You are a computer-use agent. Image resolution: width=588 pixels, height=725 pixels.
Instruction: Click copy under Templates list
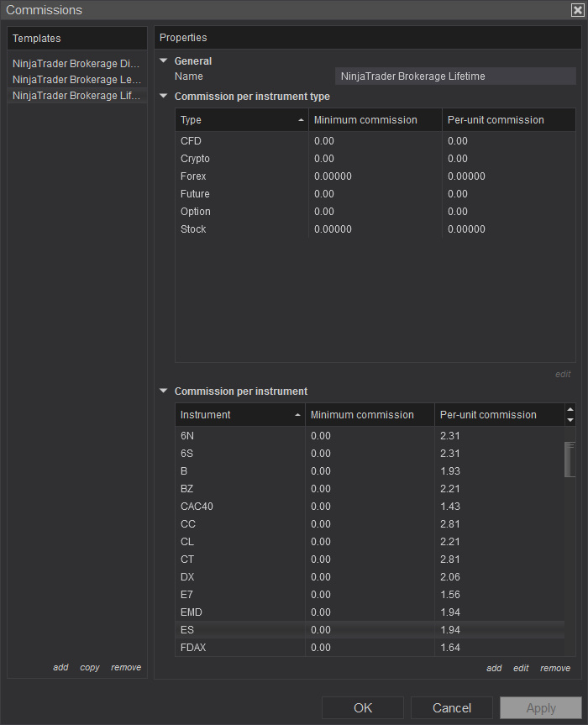[x=90, y=667]
